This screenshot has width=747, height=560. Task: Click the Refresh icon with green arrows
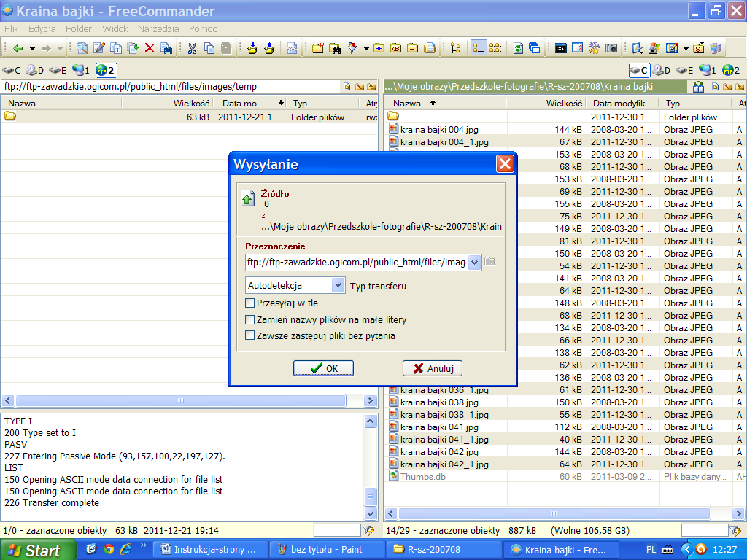pyautogui.click(x=518, y=48)
